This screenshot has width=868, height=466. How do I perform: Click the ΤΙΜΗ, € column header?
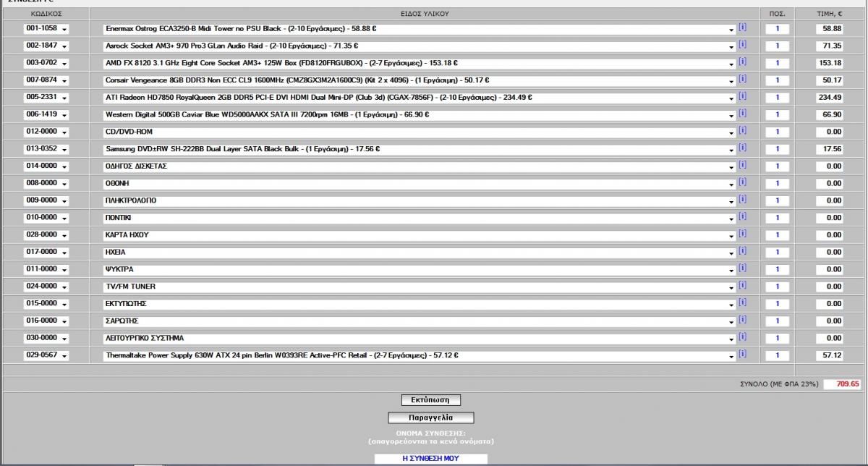coord(829,14)
